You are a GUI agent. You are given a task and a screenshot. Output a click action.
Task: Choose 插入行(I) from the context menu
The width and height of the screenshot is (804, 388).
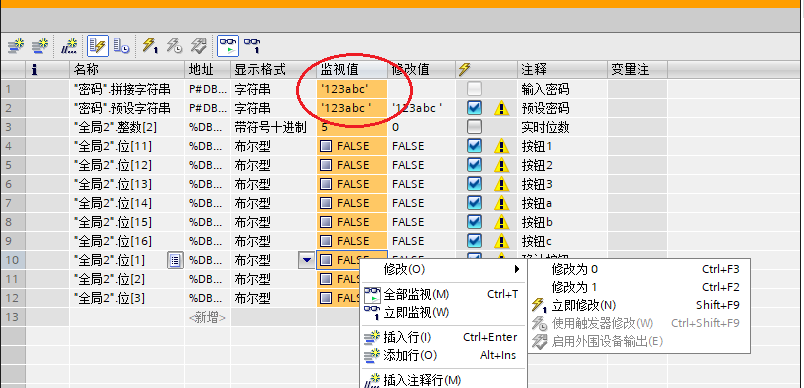[x=408, y=337]
